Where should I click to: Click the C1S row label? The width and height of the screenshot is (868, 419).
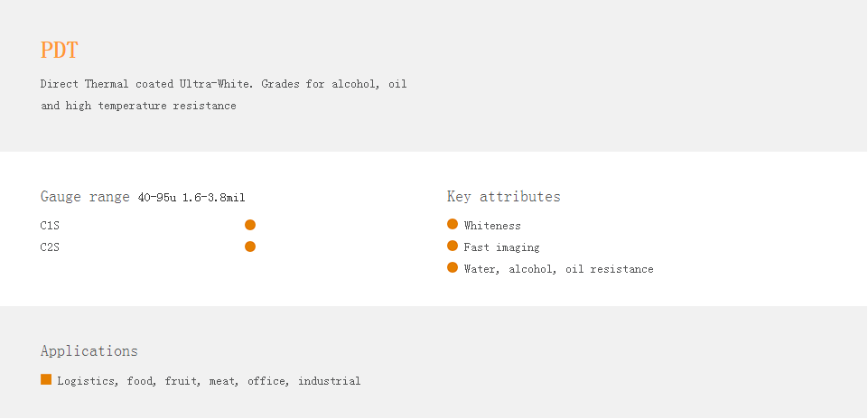point(50,225)
